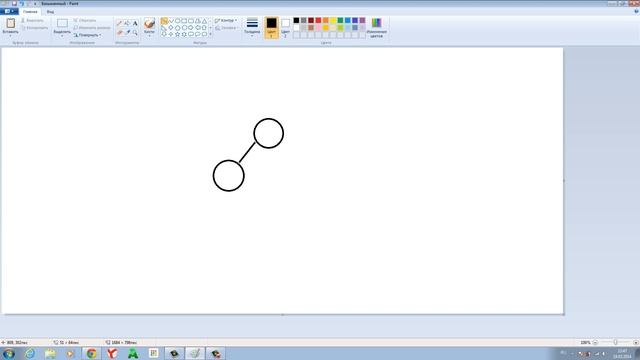Viewport: 640px width, 360px height.
Task: Select the Fill with color bucket tool
Action: [127, 23]
